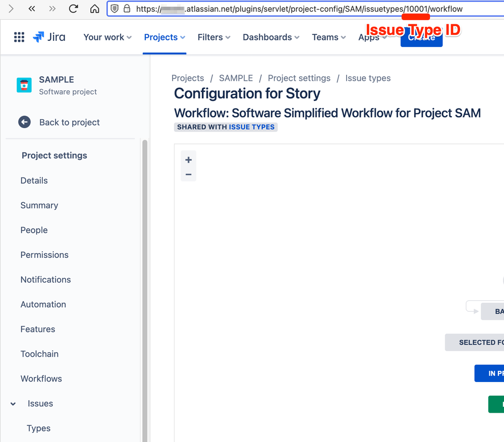This screenshot has height=442, width=504.
Task: Open Details in project settings
Action: coord(34,180)
